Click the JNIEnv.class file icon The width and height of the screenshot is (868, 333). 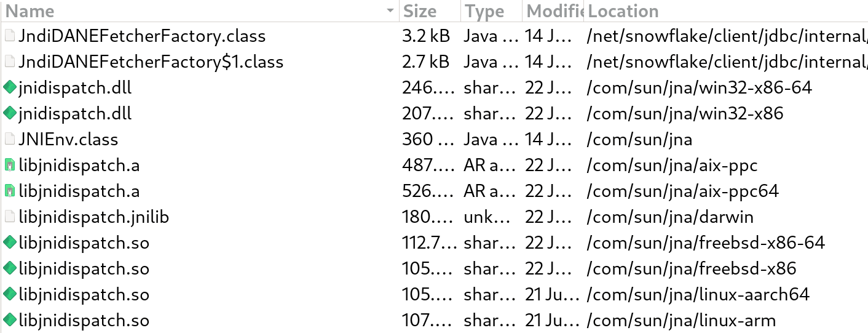[9, 140]
